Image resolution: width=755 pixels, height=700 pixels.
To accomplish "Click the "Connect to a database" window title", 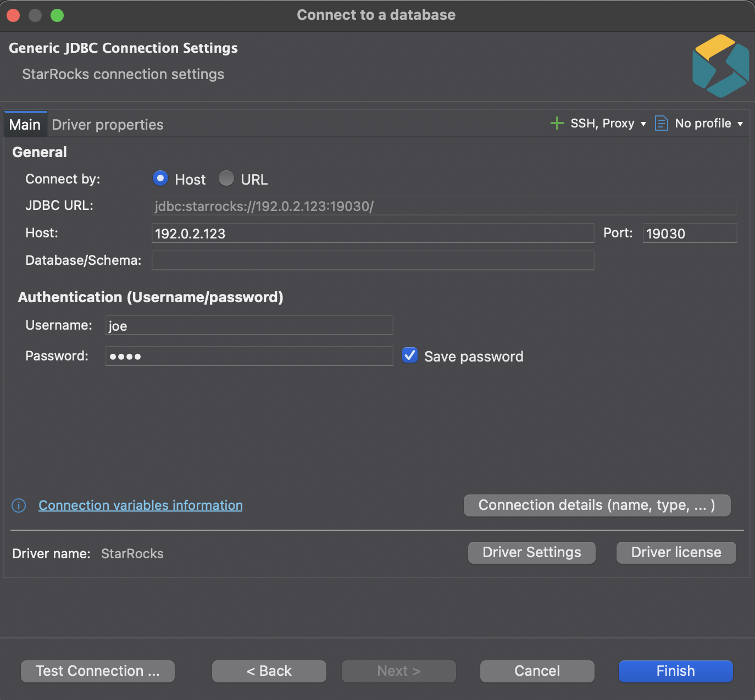I will (x=376, y=15).
